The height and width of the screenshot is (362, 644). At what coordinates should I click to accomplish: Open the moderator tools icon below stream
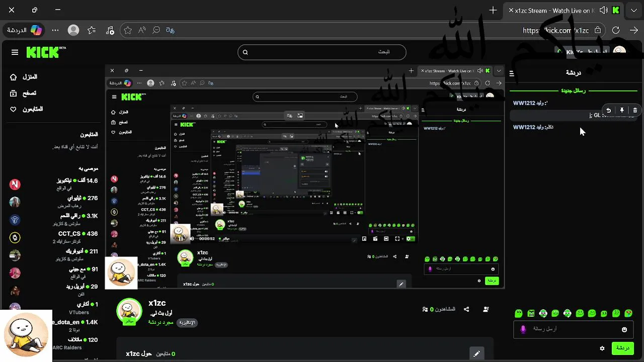(x=486, y=309)
